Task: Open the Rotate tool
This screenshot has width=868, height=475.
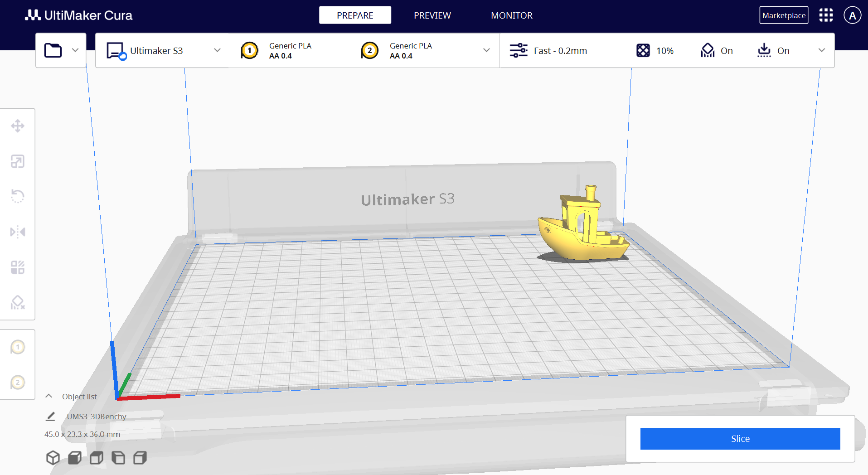Action: pyautogui.click(x=18, y=196)
